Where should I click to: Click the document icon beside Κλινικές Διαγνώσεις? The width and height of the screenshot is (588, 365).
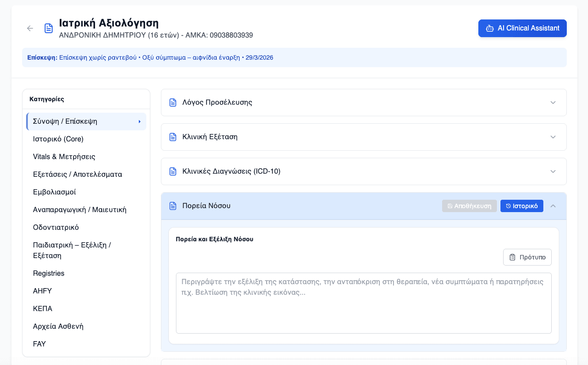coord(173,171)
